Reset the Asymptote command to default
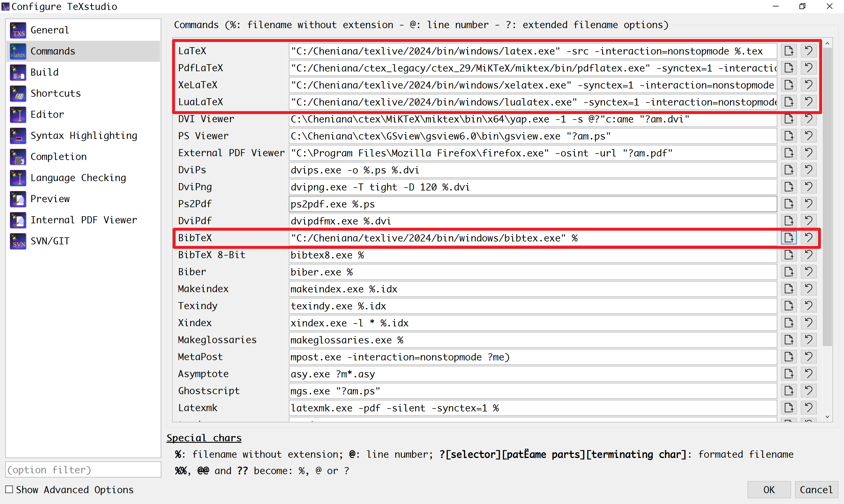Image resolution: width=844 pixels, height=504 pixels. click(809, 374)
